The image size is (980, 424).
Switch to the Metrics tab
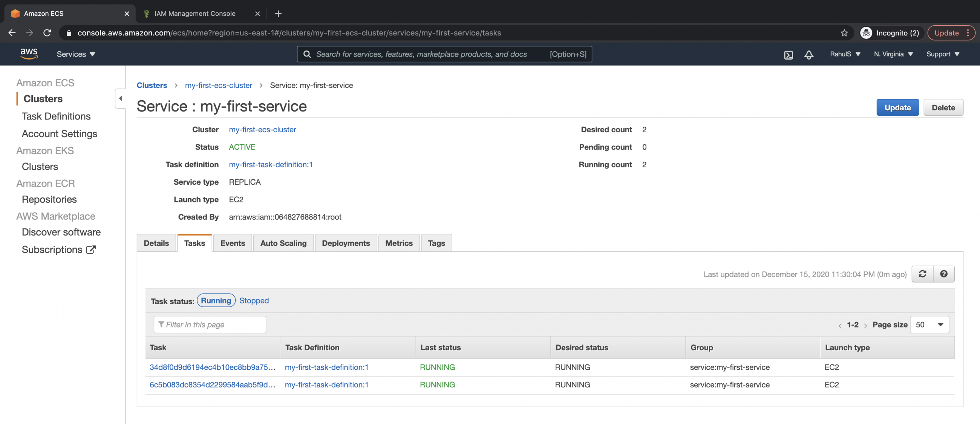[399, 243]
